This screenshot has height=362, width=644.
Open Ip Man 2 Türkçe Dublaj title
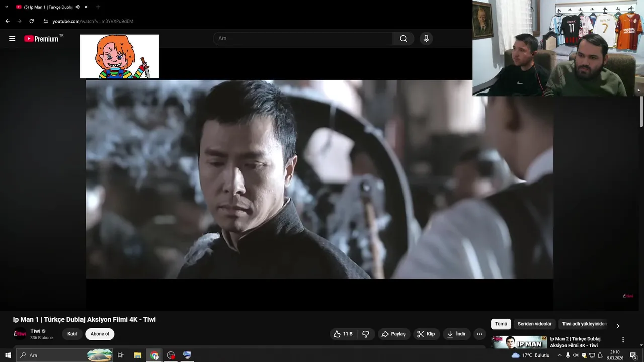click(x=575, y=342)
